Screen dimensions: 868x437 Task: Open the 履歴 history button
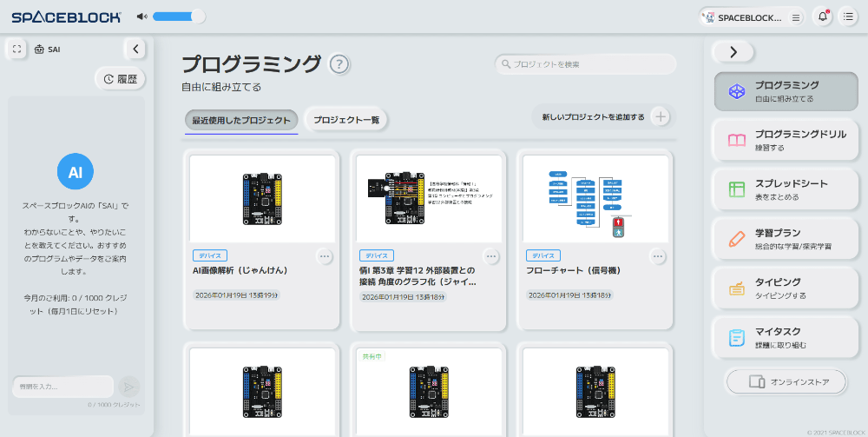pos(120,79)
